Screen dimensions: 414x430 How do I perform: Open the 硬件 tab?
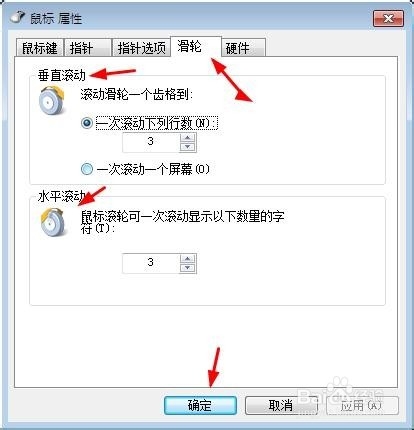point(244,48)
